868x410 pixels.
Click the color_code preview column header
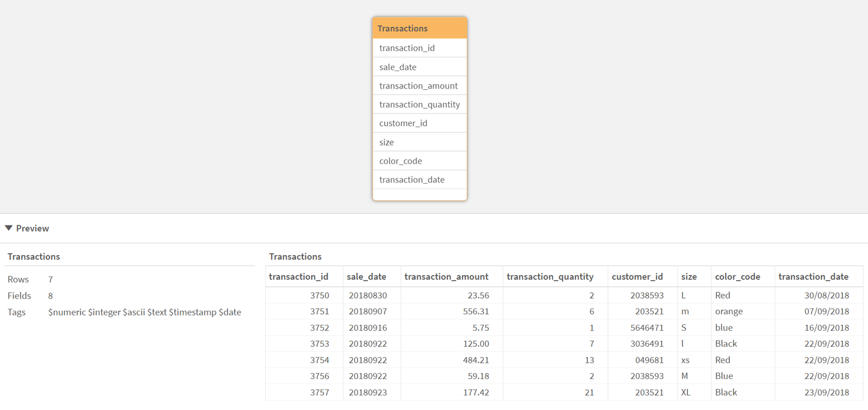click(737, 276)
